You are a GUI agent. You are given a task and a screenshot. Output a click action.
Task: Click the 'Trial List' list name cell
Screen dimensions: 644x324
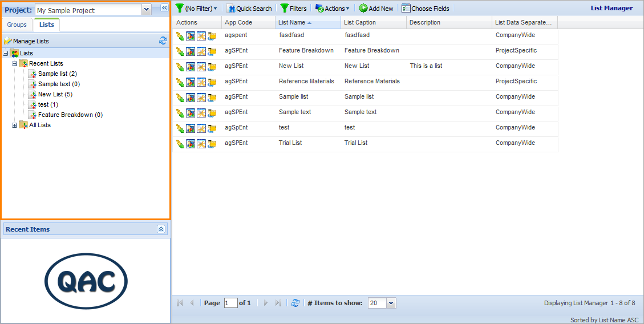pos(290,143)
